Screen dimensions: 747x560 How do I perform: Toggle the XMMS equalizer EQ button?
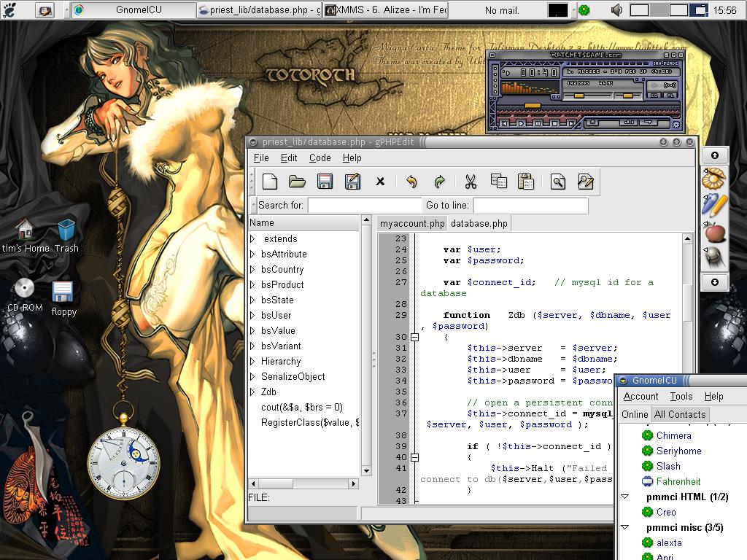654,96
